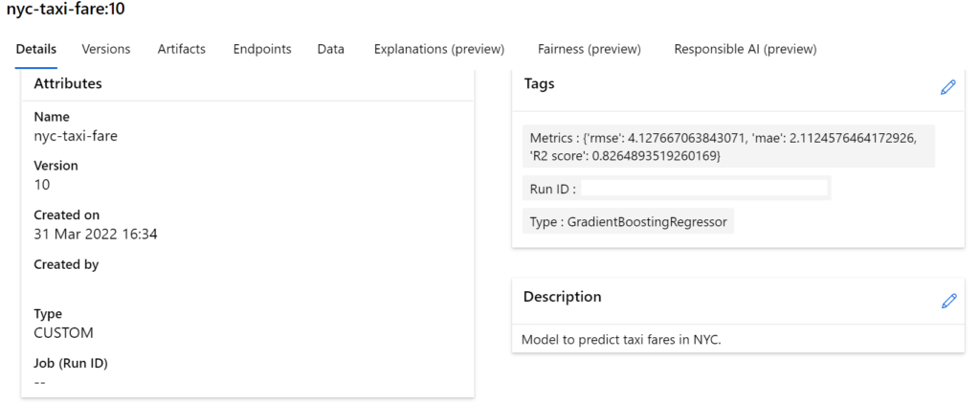Image resolution: width=980 pixels, height=405 pixels.
Task: Click the CUSTOM type value
Action: click(64, 333)
